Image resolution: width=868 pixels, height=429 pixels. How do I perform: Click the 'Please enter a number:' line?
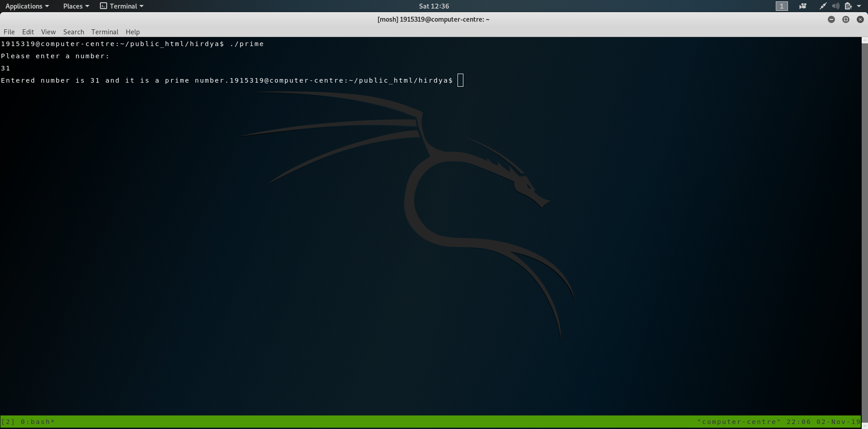point(55,56)
